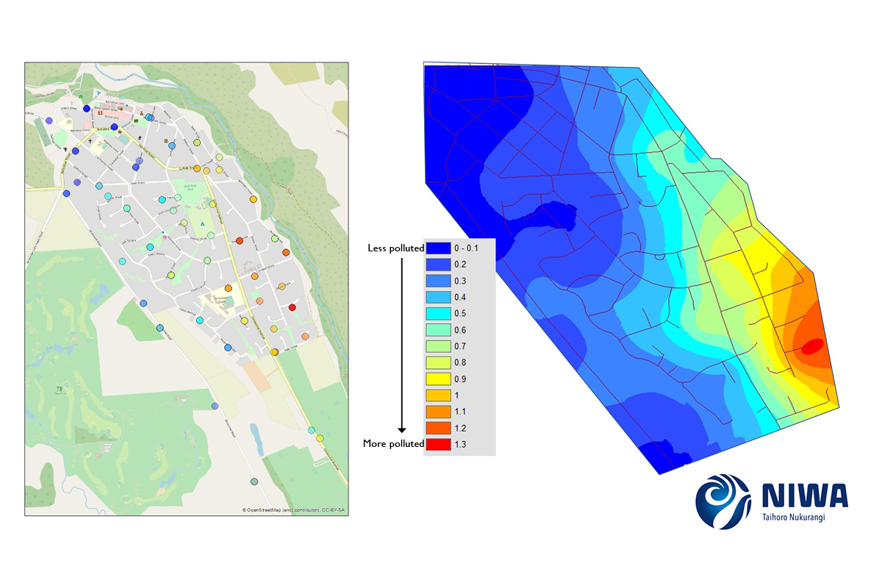Viewport: 882px width, 588px height.
Task: Select the bright red sample marker on street map
Action: click(x=292, y=307)
